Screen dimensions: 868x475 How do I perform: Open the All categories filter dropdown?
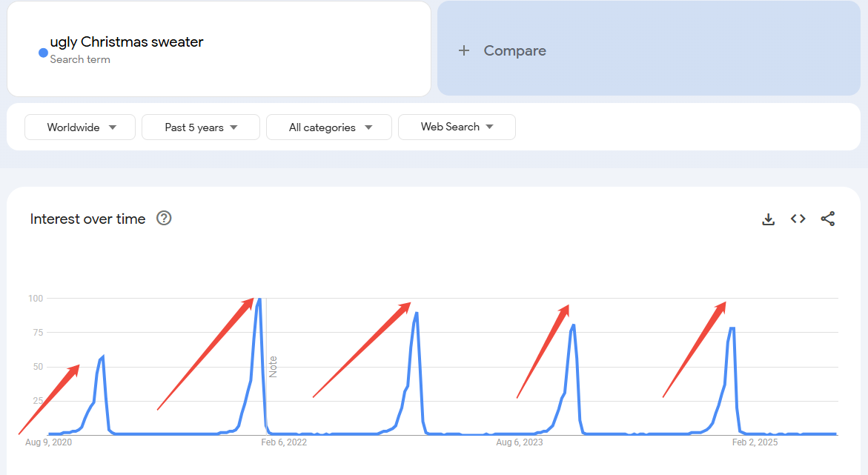(x=328, y=127)
